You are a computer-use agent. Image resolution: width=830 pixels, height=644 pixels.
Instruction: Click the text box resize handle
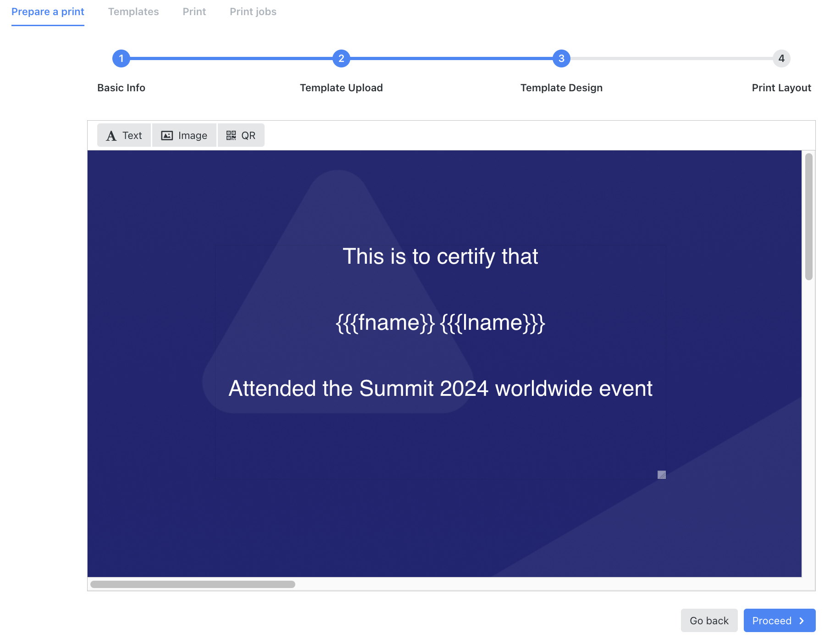pos(662,475)
